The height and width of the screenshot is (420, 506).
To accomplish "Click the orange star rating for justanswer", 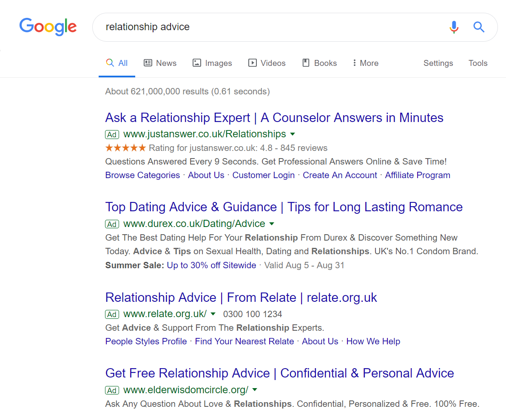I will [125, 148].
